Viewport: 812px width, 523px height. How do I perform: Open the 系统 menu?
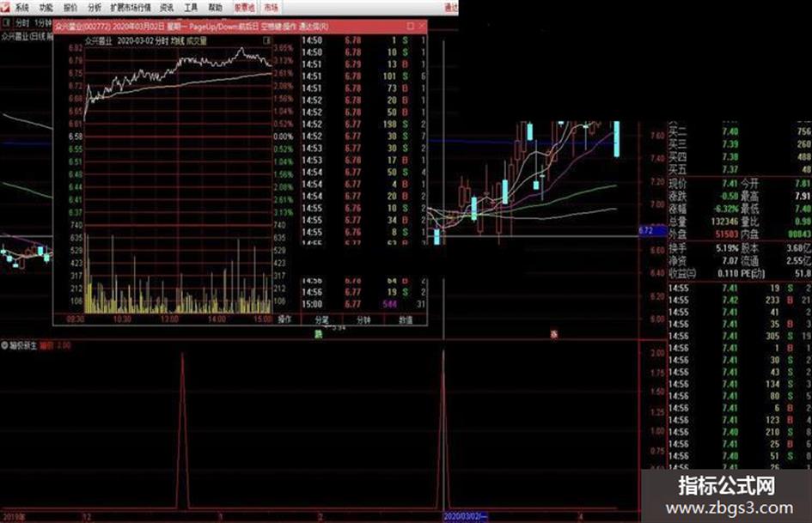[x=21, y=7]
